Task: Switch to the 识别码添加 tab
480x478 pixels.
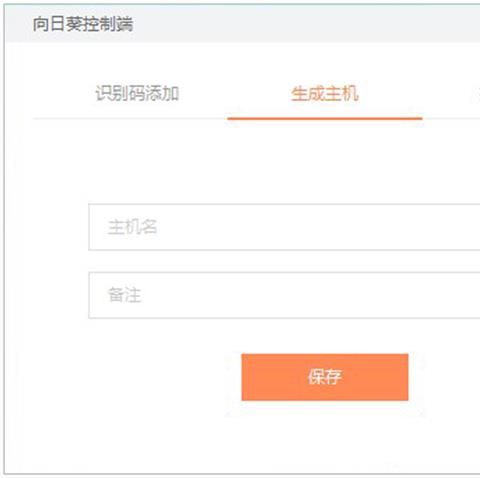Action: pyautogui.click(x=137, y=93)
